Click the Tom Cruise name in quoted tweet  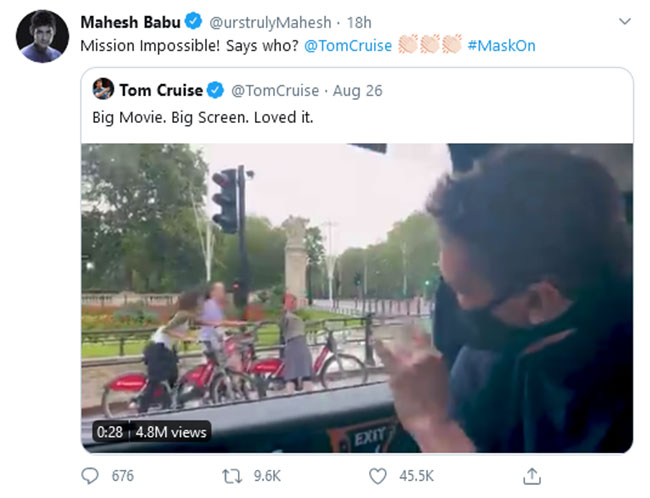[x=162, y=90]
